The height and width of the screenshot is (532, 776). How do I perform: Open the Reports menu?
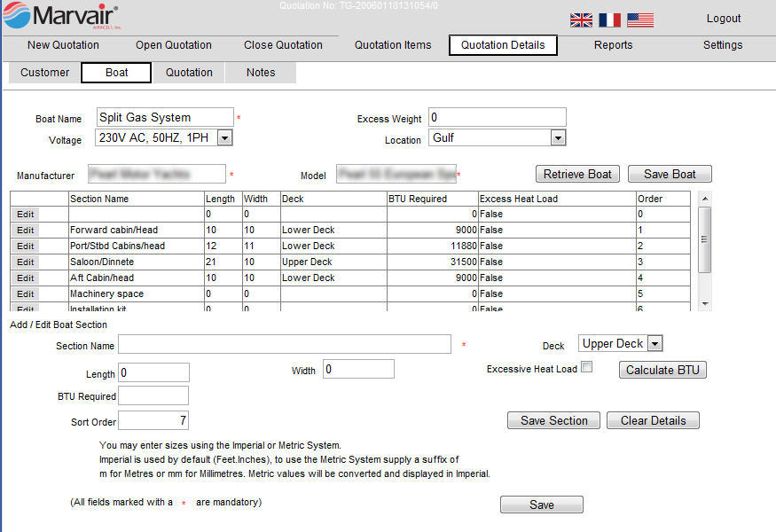[x=613, y=45]
